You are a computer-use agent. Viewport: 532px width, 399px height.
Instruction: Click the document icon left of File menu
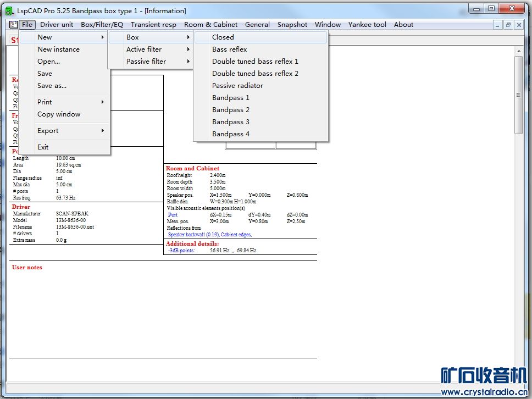coord(14,25)
